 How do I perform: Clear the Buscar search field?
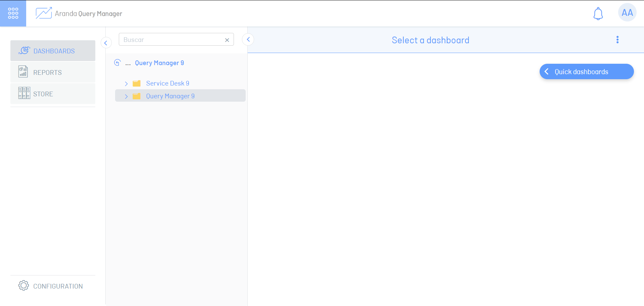tap(227, 40)
